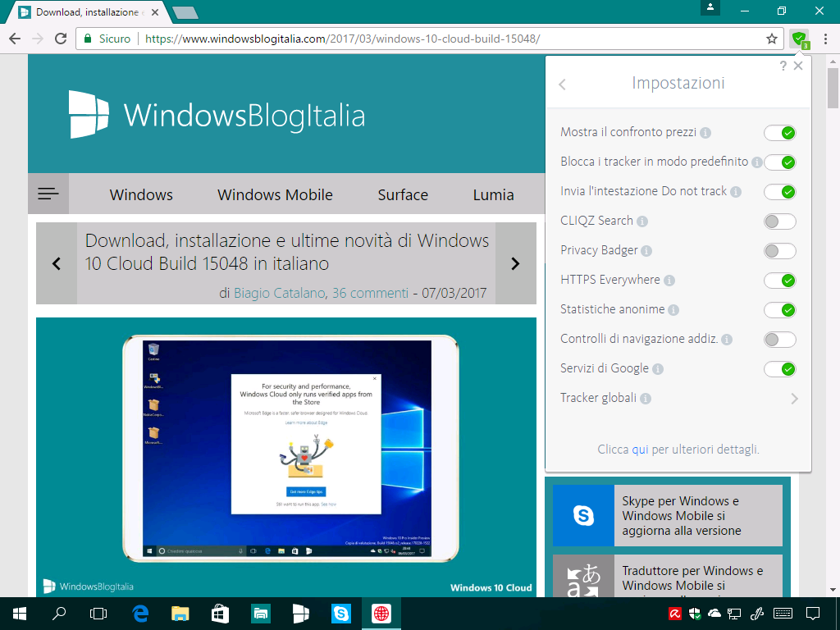Viewport: 840px width, 630px height.
Task: Click info icon next to Controlli di navigazione addiz.
Action: click(727, 339)
